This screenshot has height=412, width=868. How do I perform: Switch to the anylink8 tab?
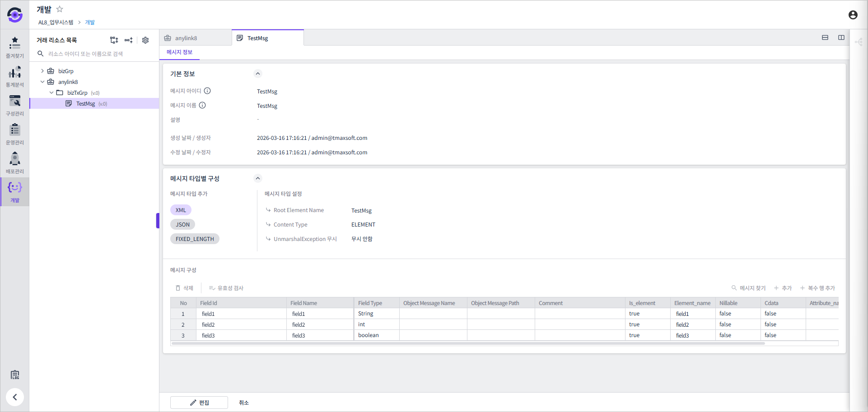click(x=195, y=38)
